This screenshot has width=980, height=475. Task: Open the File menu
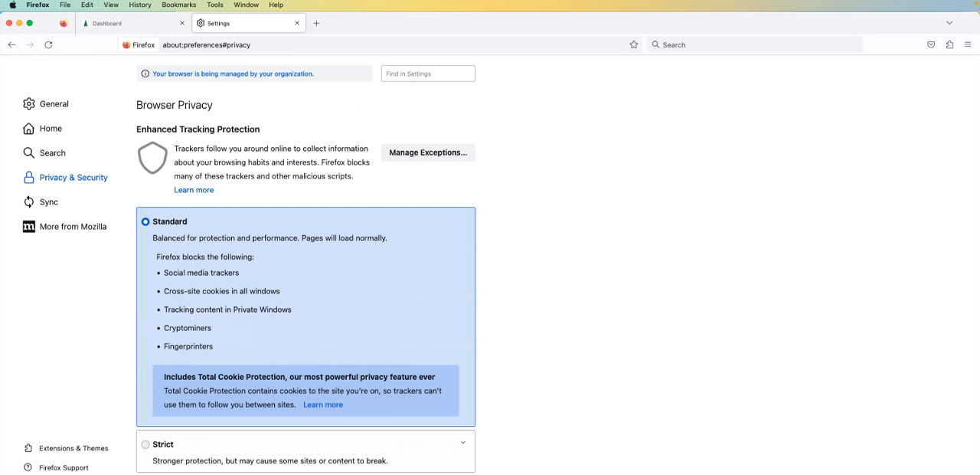point(65,5)
